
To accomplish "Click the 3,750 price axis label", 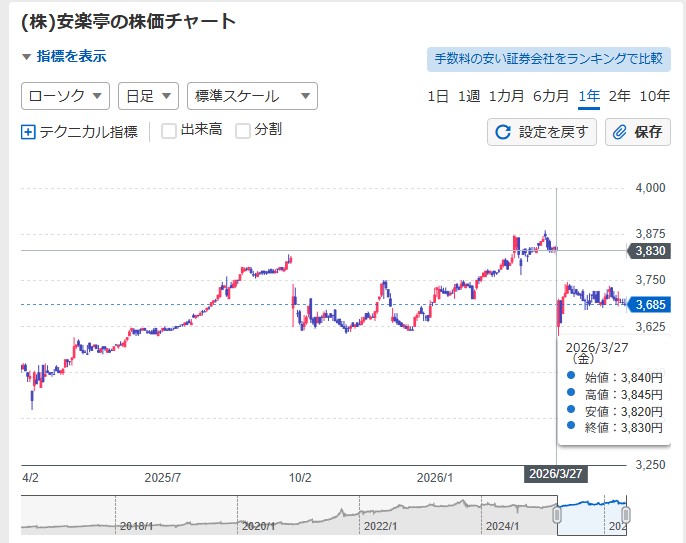I will [x=650, y=280].
